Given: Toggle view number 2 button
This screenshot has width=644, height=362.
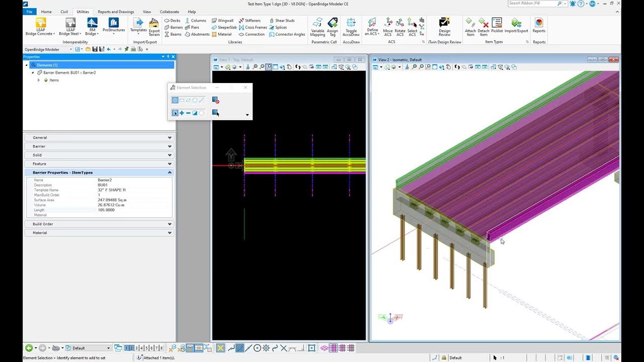Looking at the screenshot, I should [131, 348].
